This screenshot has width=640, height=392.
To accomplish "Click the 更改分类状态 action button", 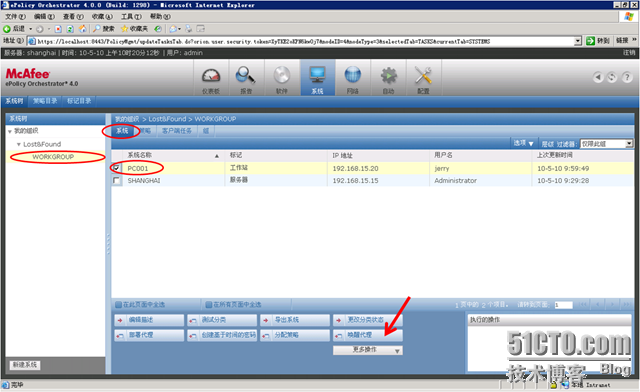I will (x=368, y=320).
